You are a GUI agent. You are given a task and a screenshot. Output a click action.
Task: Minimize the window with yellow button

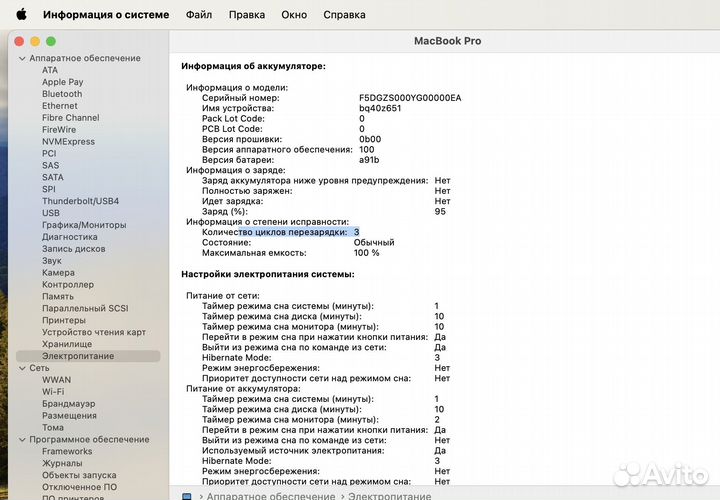point(35,42)
